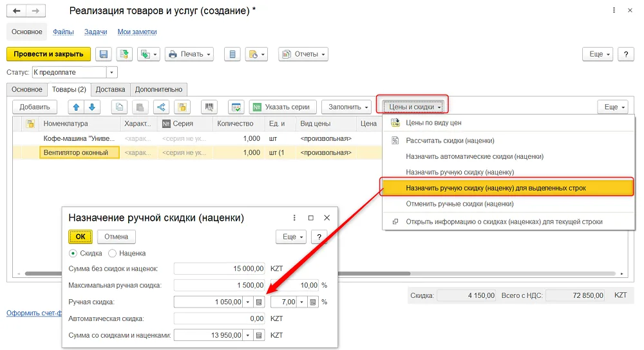Open the Цены и скидки dropdown
Screen dimensions: 644x350
pyautogui.click(x=413, y=107)
